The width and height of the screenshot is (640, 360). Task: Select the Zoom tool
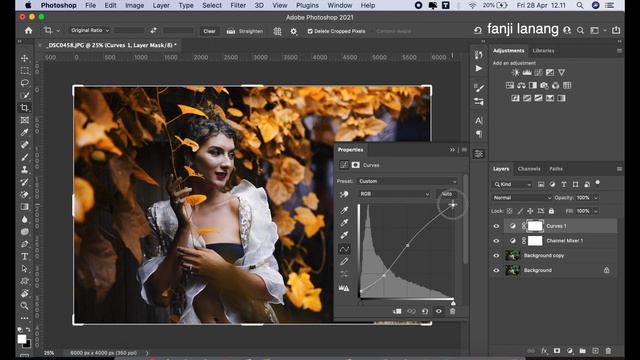pos(24,305)
